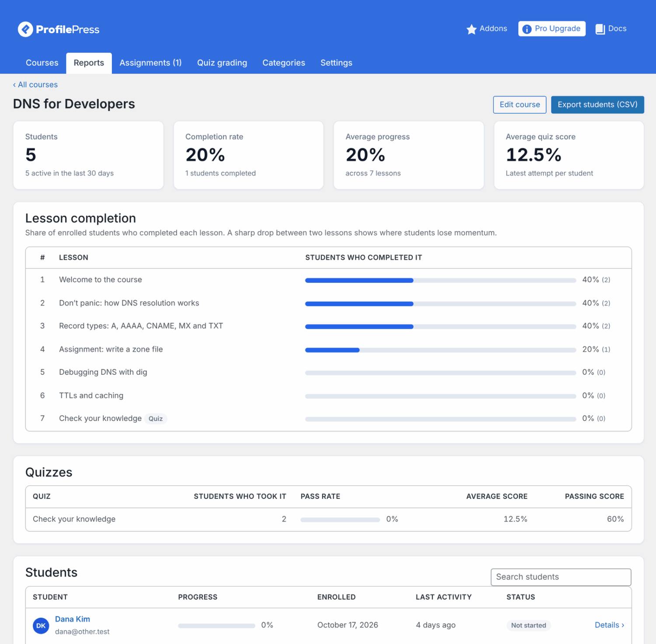Click "October 17, 2026" enrolled date
This screenshot has height=644, width=656.
click(348, 625)
